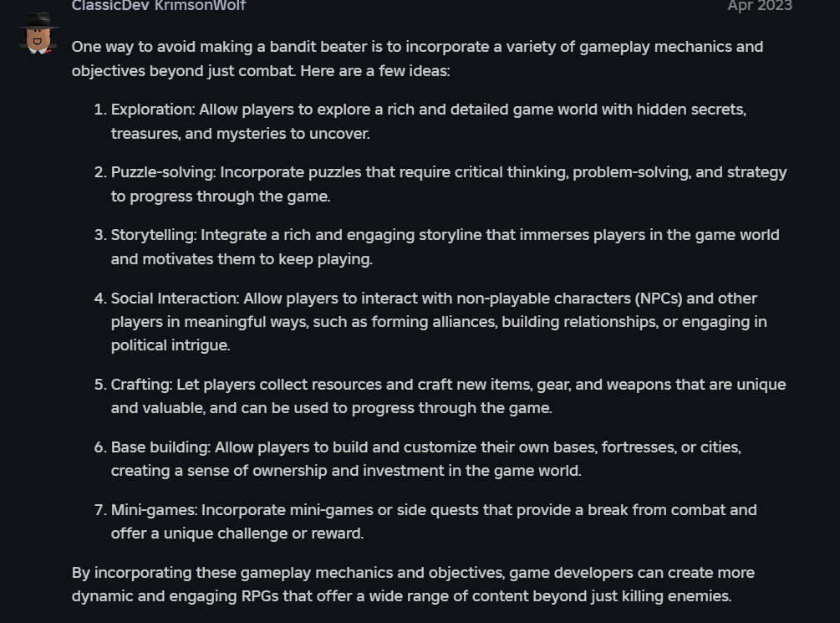This screenshot has height=623, width=840.
Task: Click the text "(NPCs)" in item four
Action: pyautogui.click(x=659, y=299)
